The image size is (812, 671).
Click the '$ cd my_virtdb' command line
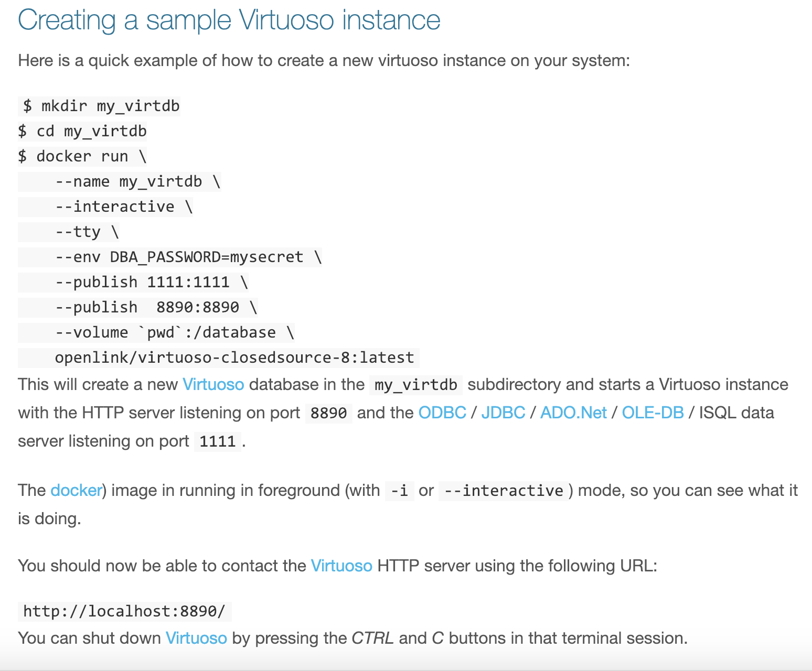pyautogui.click(x=82, y=131)
